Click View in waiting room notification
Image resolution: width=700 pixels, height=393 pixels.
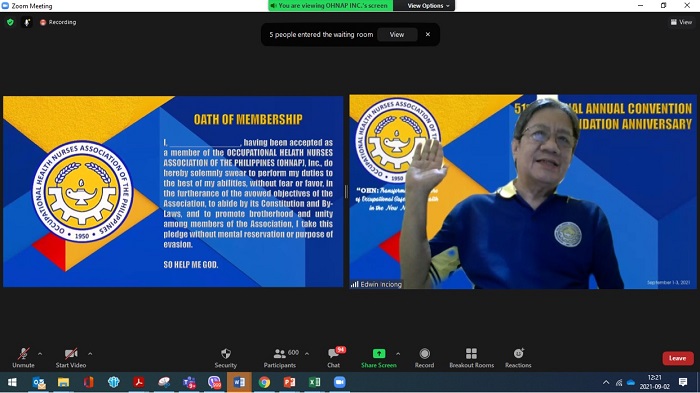tap(397, 34)
